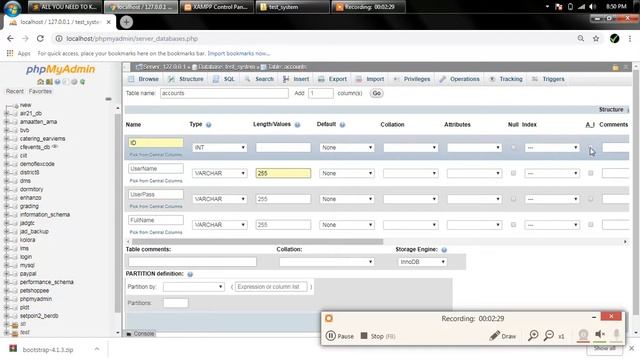Image resolution: width=640 pixels, height=360 pixels.
Task: Click help icon next to Type header
Action: point(209,125)
